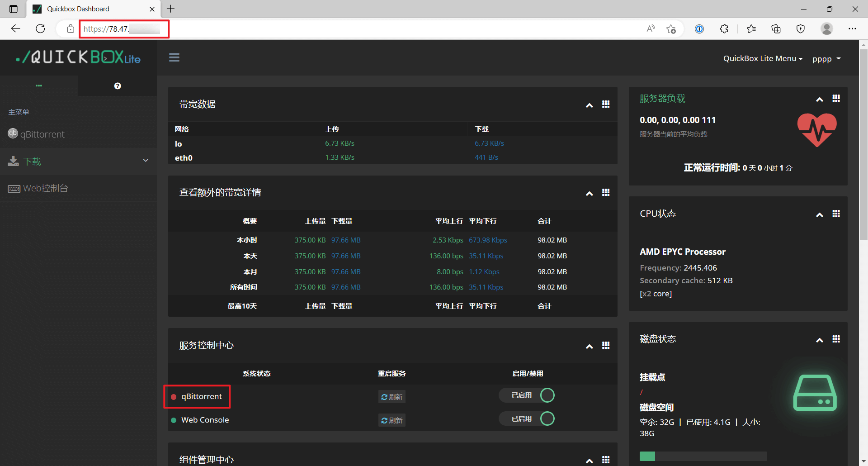This screenshot has height=466, width=868.
Task: Open the pppp user dropdown
Action: (826, 59)
